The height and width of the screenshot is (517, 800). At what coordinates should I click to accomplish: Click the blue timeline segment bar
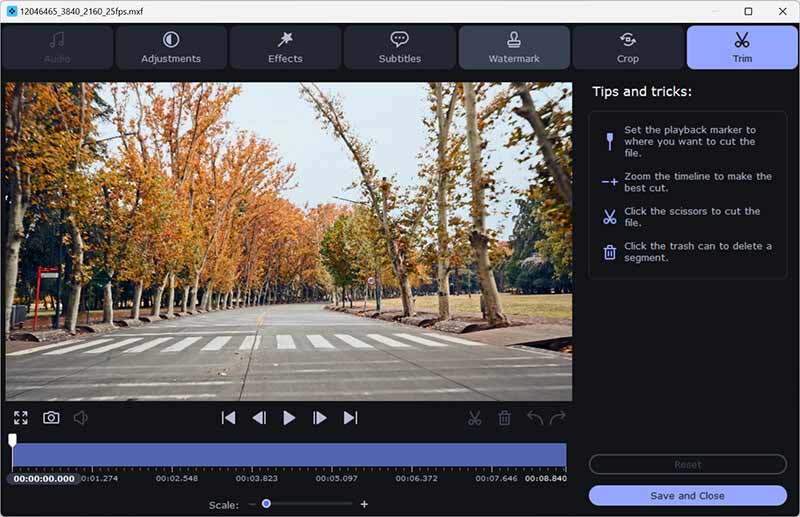(289, 455)
